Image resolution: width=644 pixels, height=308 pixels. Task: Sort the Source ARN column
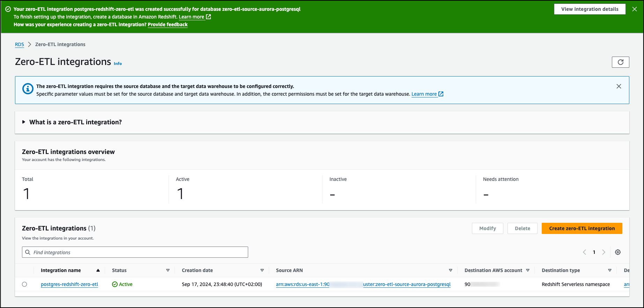point(451,270)
